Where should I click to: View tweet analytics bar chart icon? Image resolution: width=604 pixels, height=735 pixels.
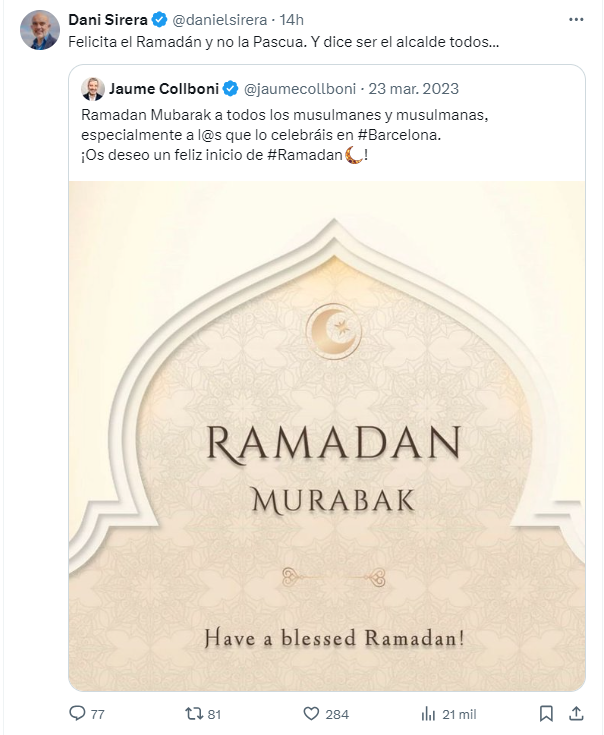click(428, 714)
